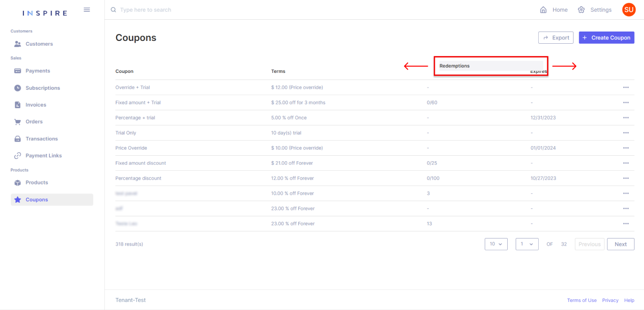Open the Terms of Use footer link

tap(581, 300)
